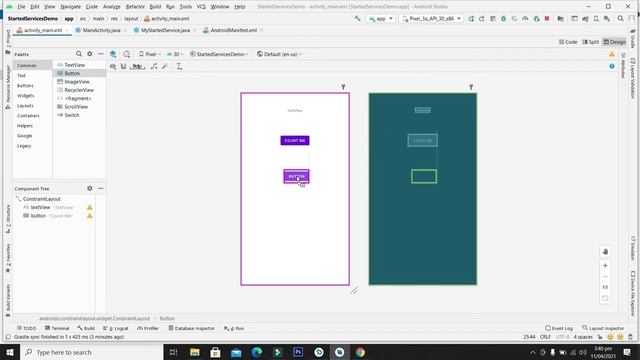This screenshot has height=360, width=640.
Task: Select the Text palette category
Action: 21,76
